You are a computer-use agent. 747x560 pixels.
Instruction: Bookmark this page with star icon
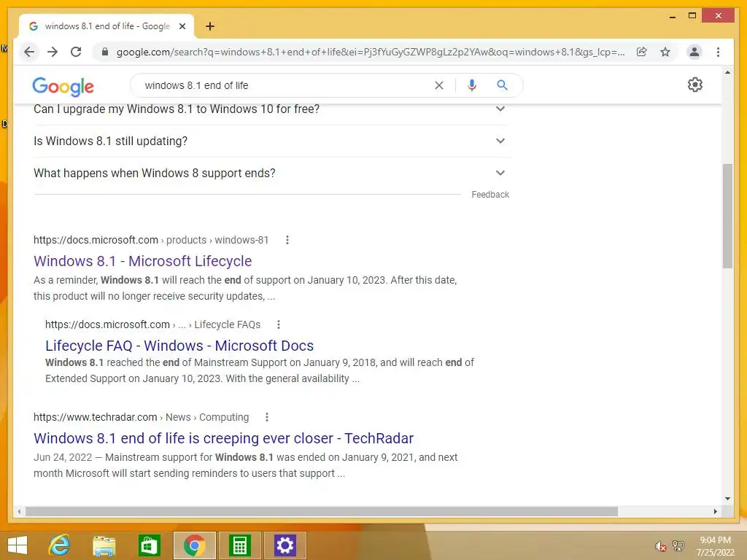point(665,52)
